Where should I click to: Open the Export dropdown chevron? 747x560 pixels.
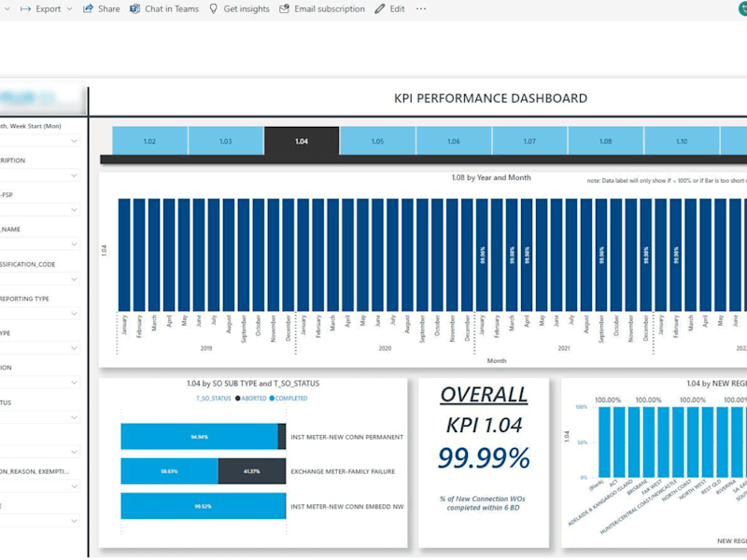[69, 8]
